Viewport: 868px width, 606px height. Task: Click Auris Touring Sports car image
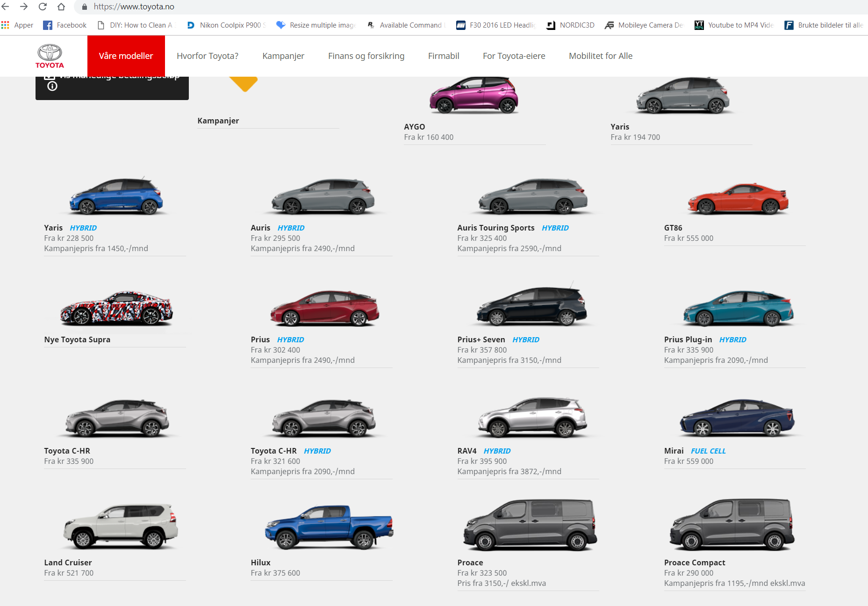tap(533, 196)
